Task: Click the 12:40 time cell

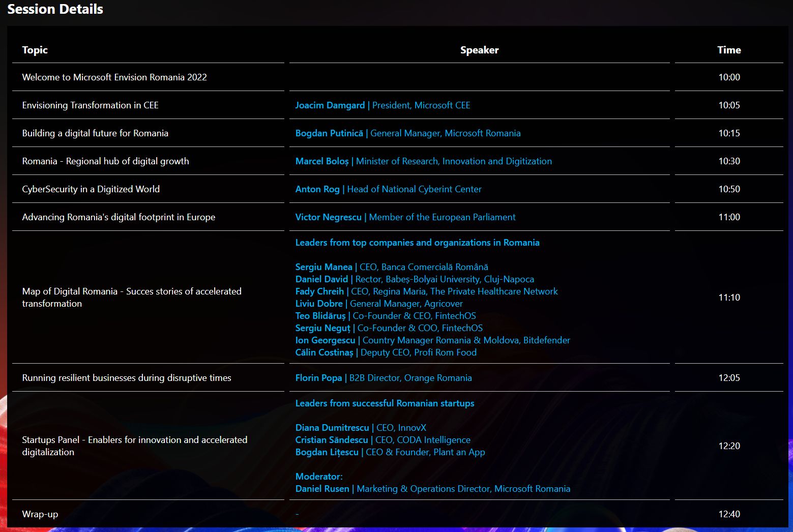Action: [x=729, y=514]
